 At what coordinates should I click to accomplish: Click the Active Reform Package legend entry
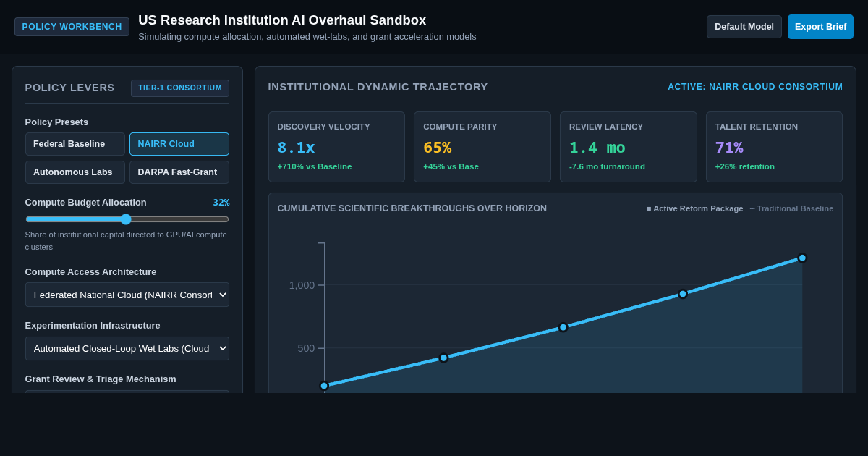point(694,208)
